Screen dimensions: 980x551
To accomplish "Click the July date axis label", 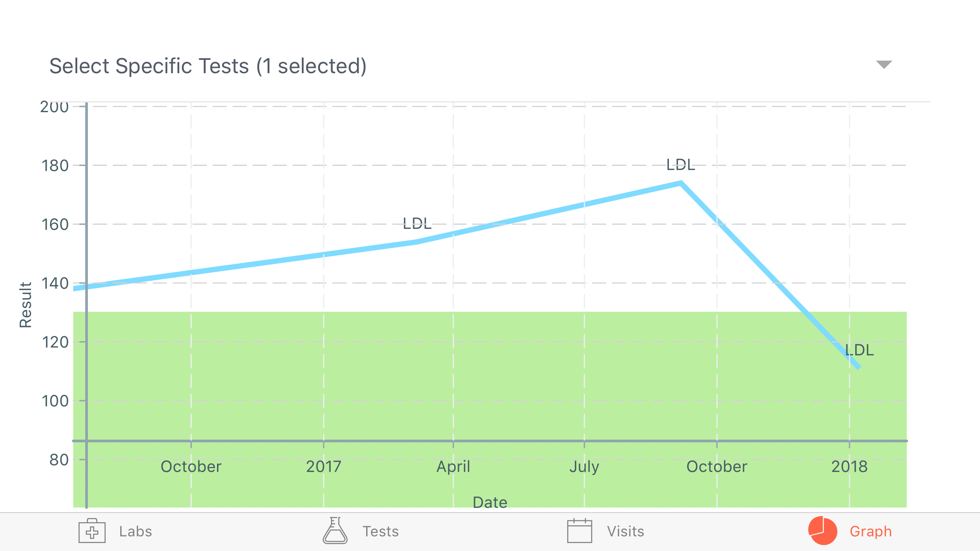I will pyautogui.click(x=584, y=467).
